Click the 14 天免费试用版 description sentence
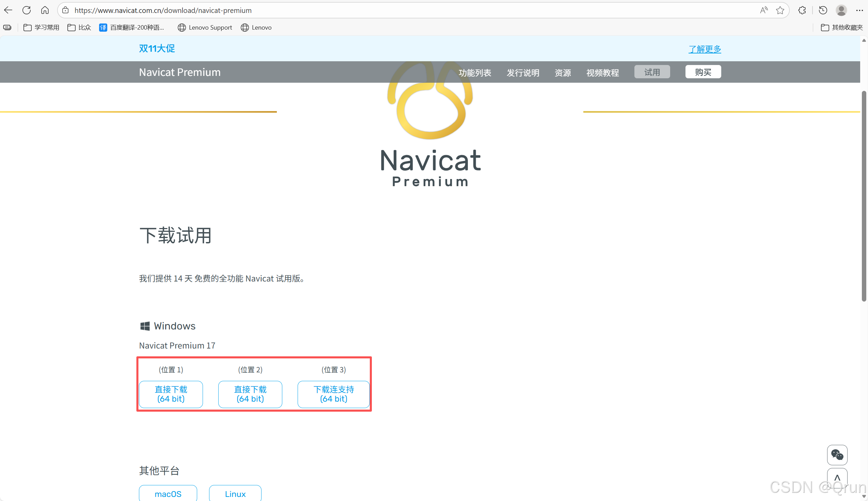This screenshot has height=501, width=868. (222, 278)
